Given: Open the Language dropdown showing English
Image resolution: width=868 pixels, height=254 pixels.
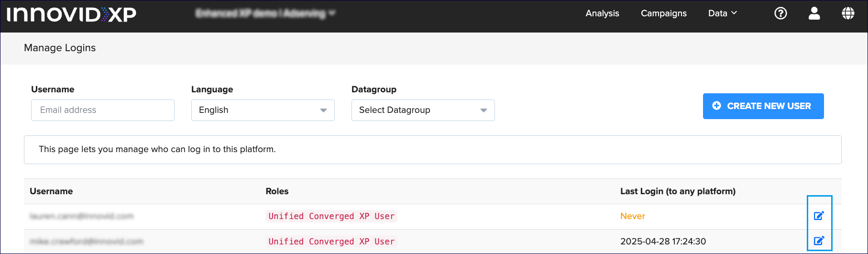Looking at the screenshot, I should [263, 110].
